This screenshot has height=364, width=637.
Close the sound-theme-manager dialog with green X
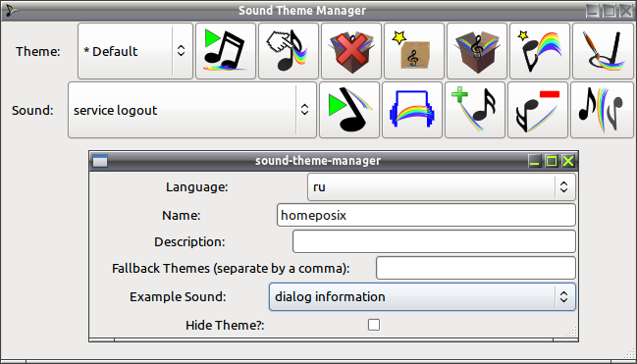[x=568, y=161]
